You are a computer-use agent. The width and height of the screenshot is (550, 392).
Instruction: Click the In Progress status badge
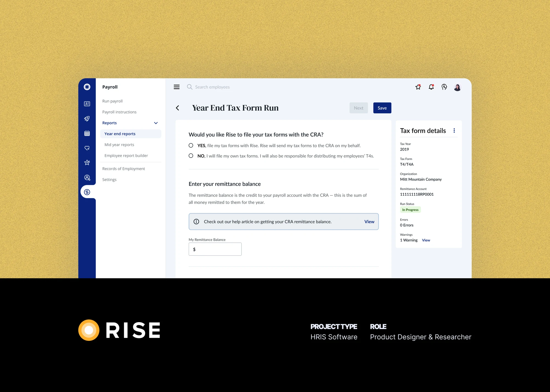pyautogui.click(x=410, y=210)
